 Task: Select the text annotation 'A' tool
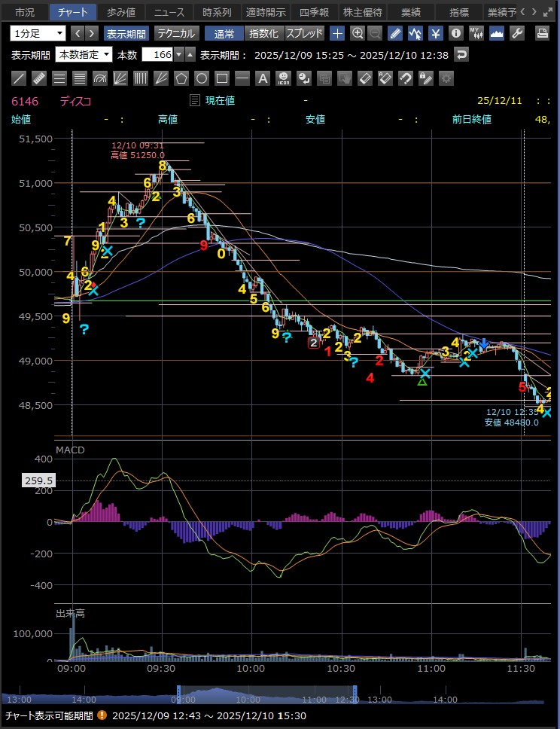[x=263, y=78]
